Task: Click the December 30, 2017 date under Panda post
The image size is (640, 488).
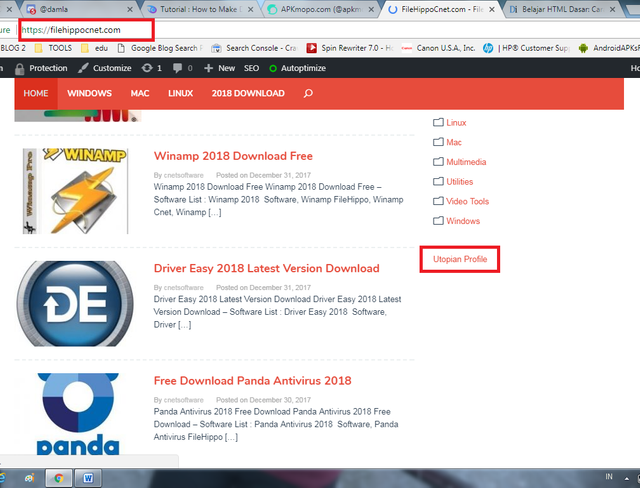Action: pos(280,400)
